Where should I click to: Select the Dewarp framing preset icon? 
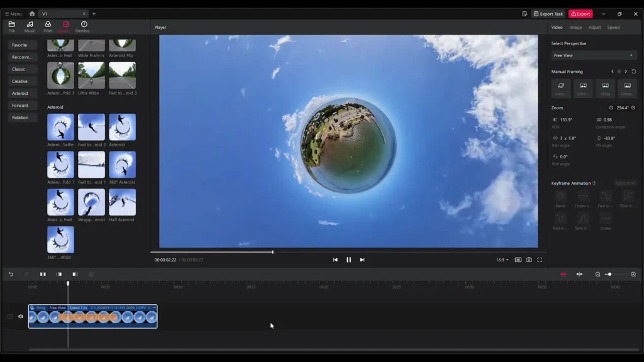click(626, 86)
